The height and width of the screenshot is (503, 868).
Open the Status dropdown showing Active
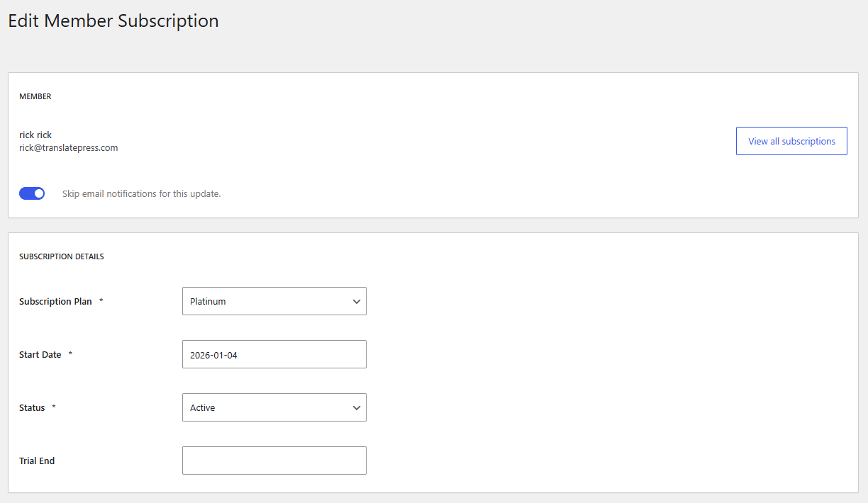pos(266,407)
